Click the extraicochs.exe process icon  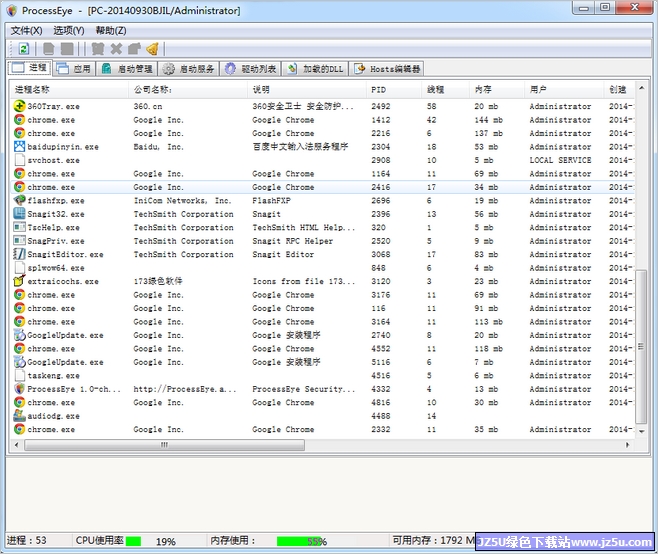(19, 281)
